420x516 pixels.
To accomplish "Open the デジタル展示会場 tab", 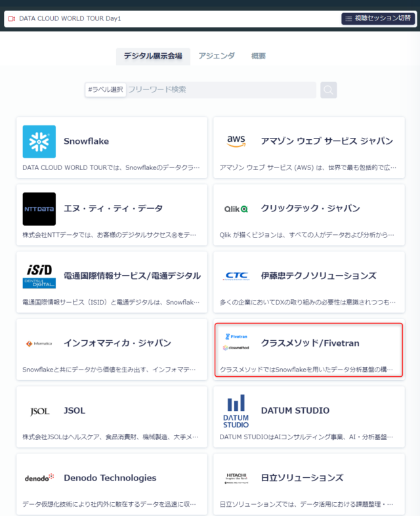I will (153, 56).
